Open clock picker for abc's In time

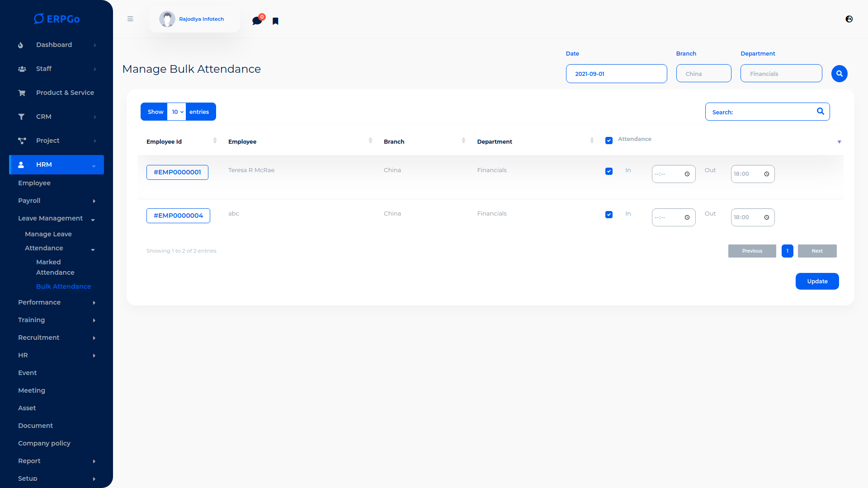pyautogui.click(x=687, y=217)
